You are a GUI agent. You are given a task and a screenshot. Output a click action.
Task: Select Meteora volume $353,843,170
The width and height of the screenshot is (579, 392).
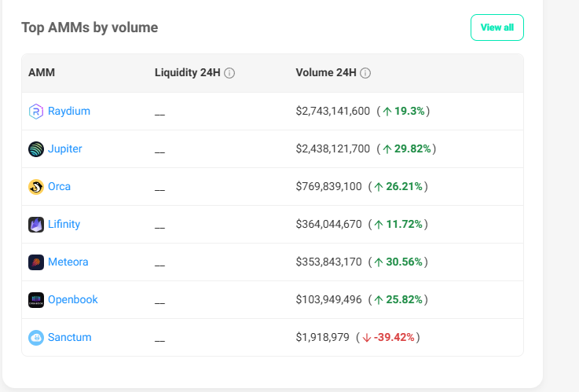(x=328, y=262)
